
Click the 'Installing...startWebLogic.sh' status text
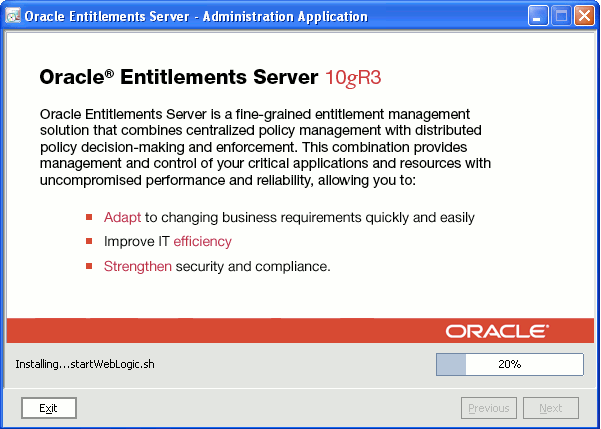pyautogui.click(x=85, y=364)
